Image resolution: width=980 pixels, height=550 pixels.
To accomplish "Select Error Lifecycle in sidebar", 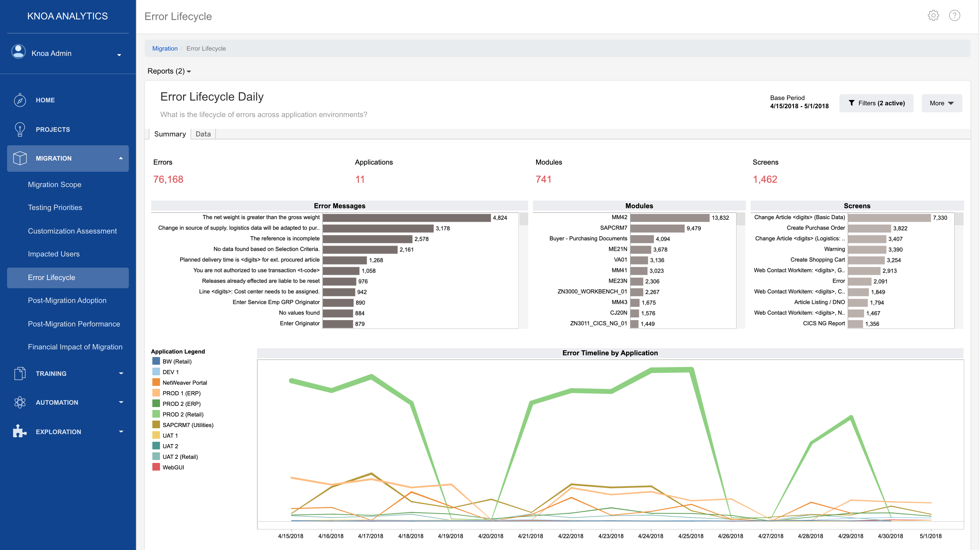I will tap(68, 278).
